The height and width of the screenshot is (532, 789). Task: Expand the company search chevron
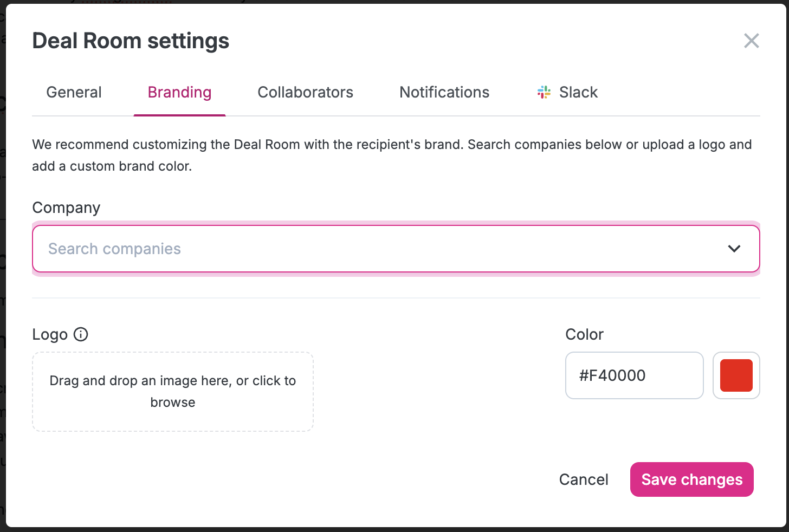tap(734, 249)
